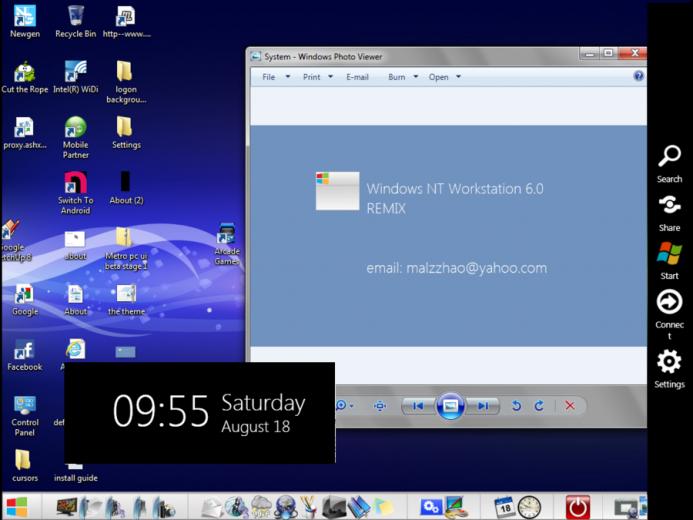Delete the photo with the red X

tap(570, 406)
